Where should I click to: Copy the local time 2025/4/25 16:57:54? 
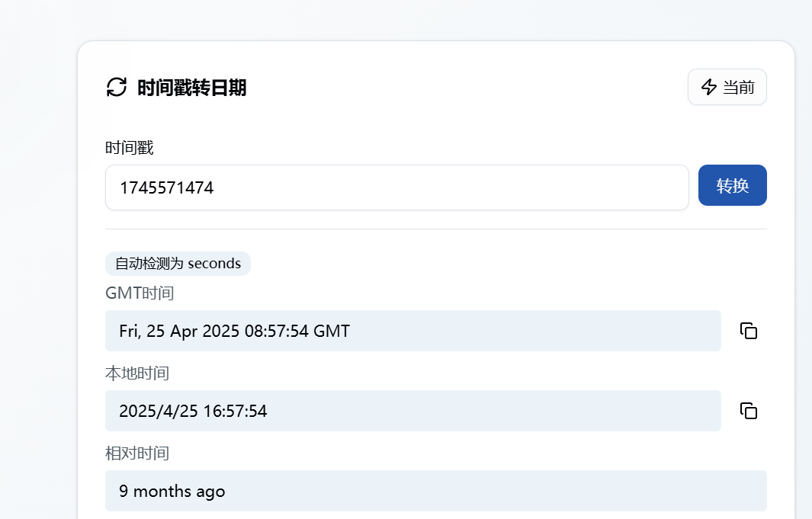pyautogui.click(x=748, y=411)
